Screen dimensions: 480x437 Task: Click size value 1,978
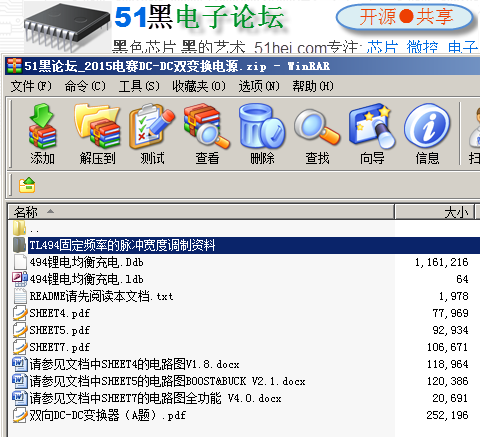454,296
